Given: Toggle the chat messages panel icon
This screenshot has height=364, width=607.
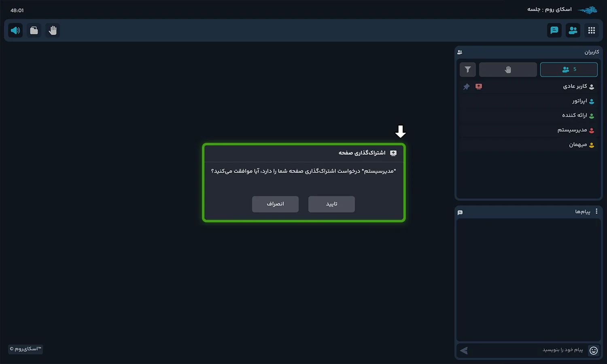Looking at the screenshot, I should 554,30.
